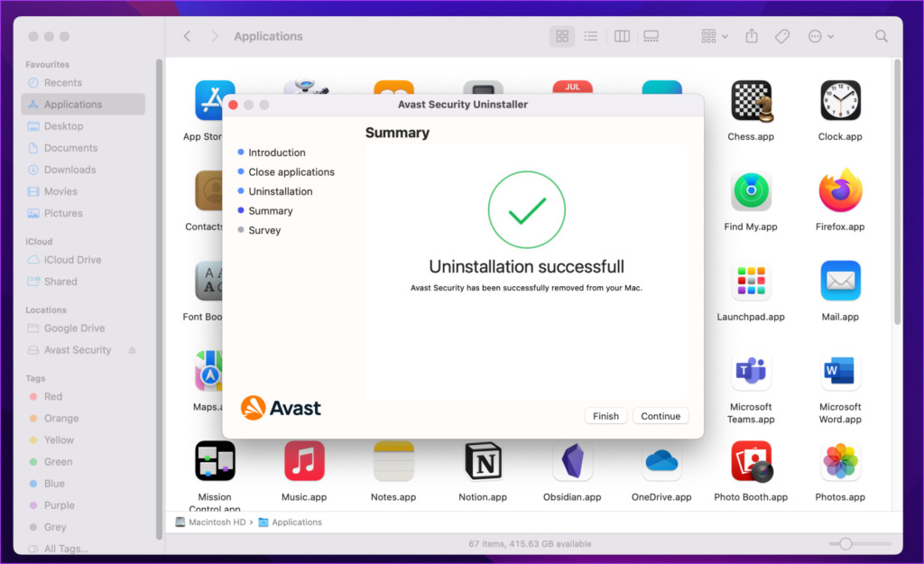Select Applications in Finder sidebar
The width and height of the screenshot is (924, 564).
coord(83,105)
